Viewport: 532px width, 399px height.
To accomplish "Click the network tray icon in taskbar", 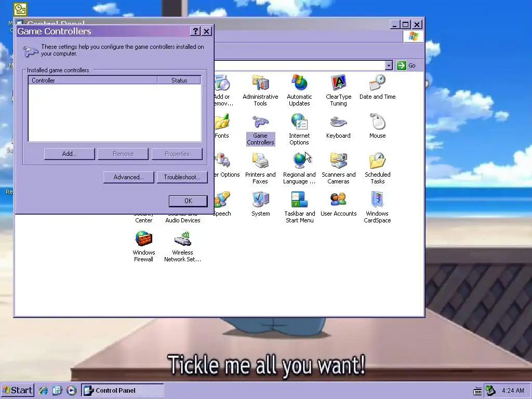I will pos(490,391).
